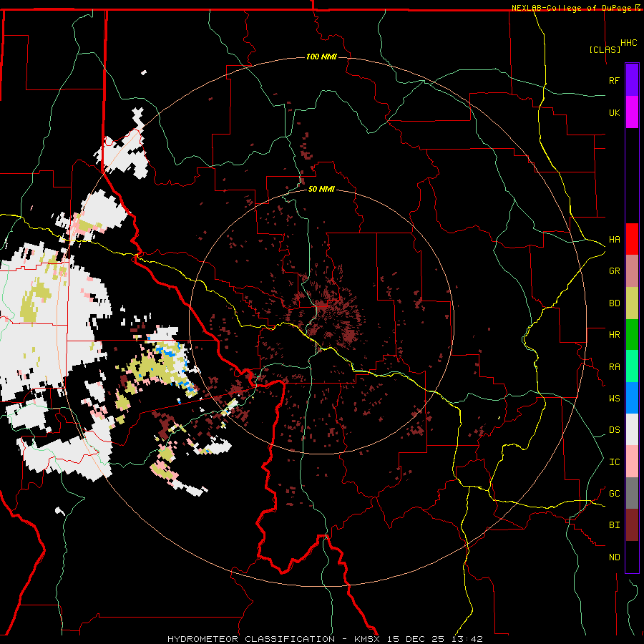Click the Hydrometeor Classification KMSX caption
644x644 pixels.
point(325,639)
